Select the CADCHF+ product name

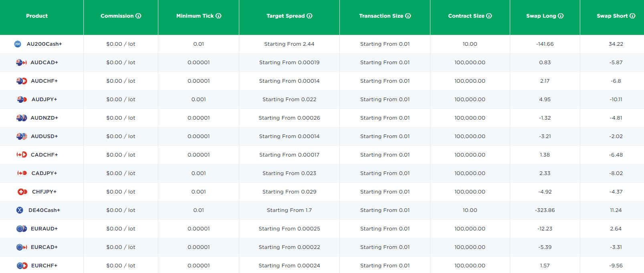44,155
